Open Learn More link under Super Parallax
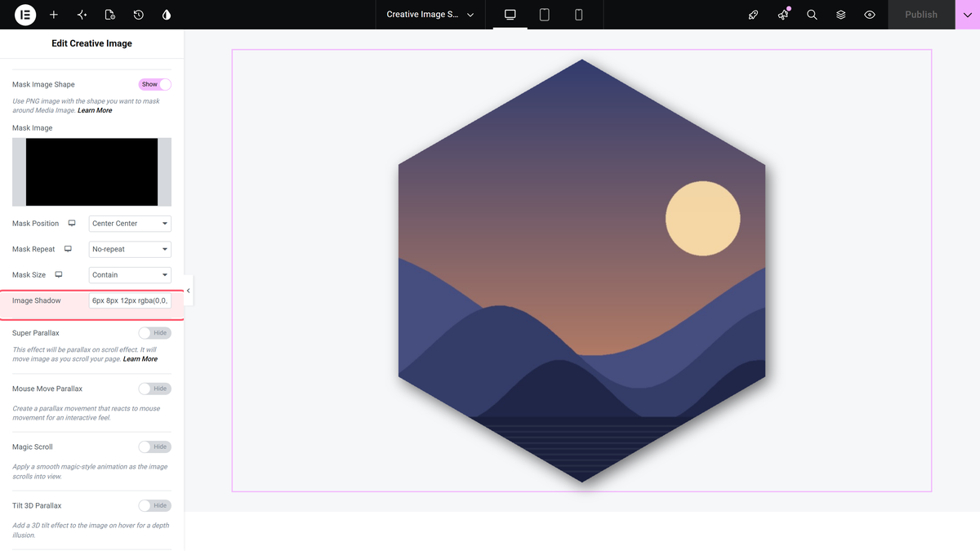Image resolution: width=980 pixels, height=551 pixels. 140,359
